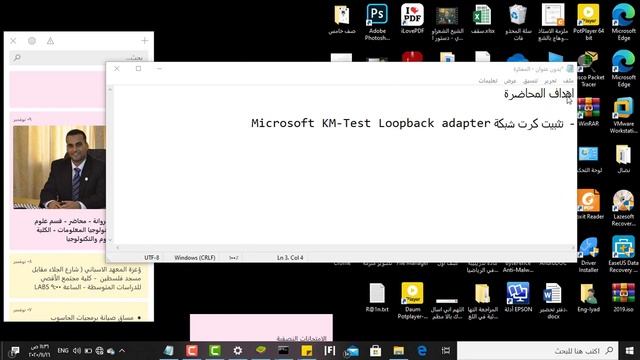Image resolution: width=640 pixels, height=360 pixels.
Task: Open the Format menu in Notepad
Action: 530,81
